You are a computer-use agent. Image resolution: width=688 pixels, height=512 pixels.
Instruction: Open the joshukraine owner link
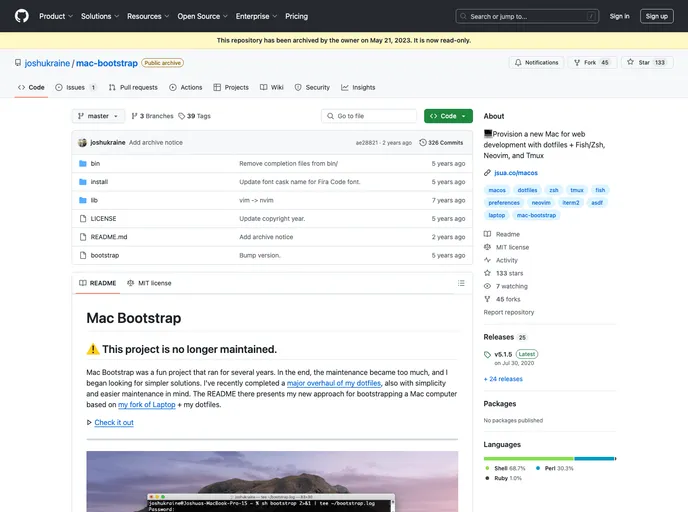(x=47, y=63)
